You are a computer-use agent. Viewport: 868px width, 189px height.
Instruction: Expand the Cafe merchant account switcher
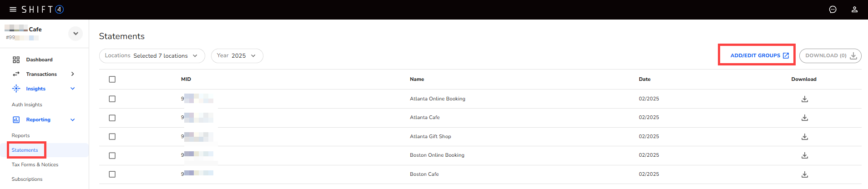pyautogui.click(x=76, y=34)
